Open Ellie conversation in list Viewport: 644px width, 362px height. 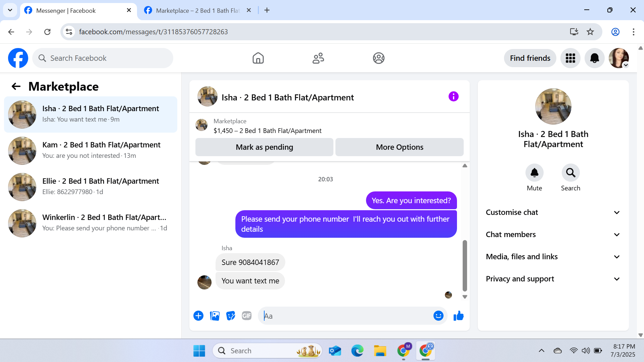(91, 187)
